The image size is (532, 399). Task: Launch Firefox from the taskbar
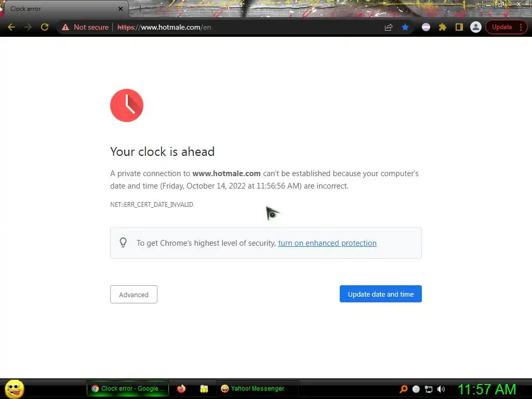[x=181, y=389]
